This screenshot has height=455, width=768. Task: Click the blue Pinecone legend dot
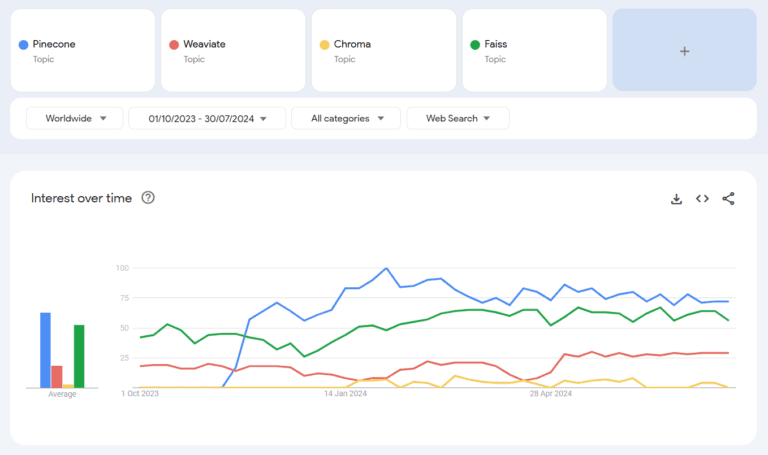pyautogui.click(x=23, y=45)
